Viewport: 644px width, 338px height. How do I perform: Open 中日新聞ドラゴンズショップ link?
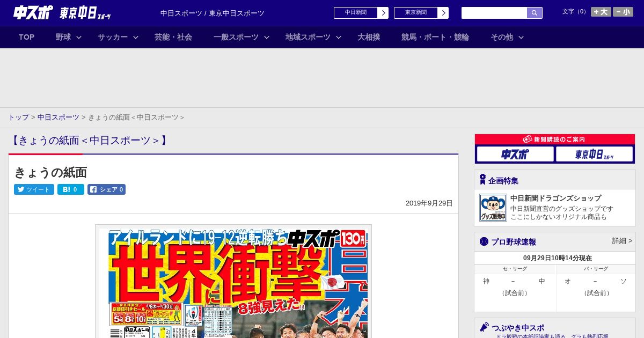coord(555,198)
